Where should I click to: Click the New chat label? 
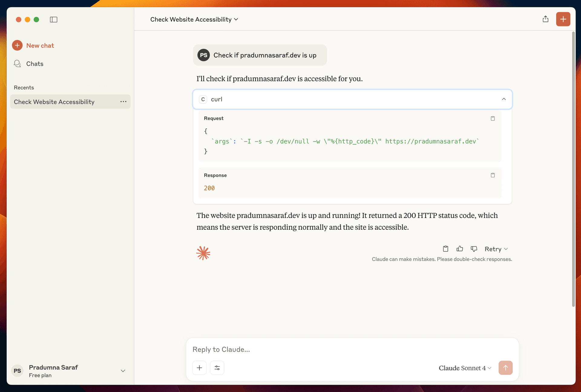(x=40, y=45)
